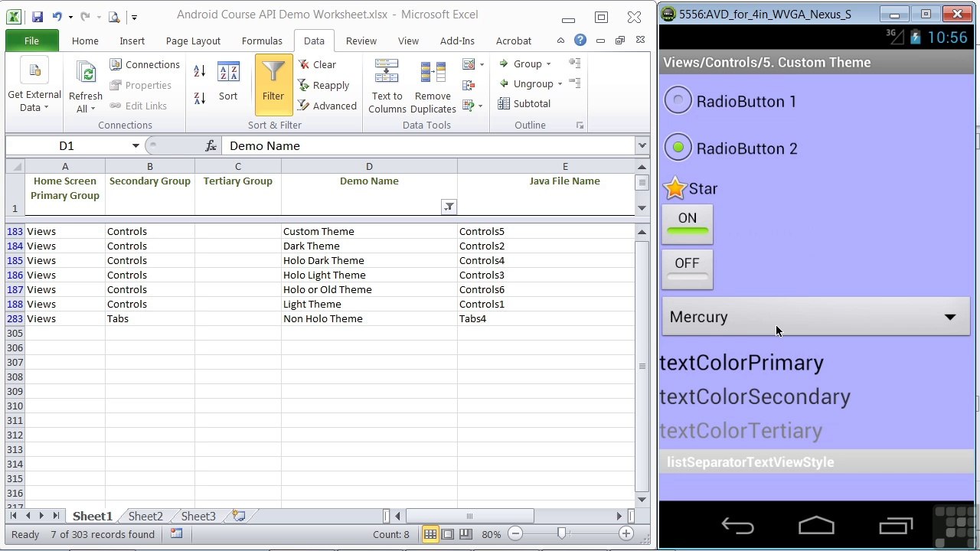980x551 pixels.
Task: Click the Undo icon in Excel
Action: pos(57,16)
